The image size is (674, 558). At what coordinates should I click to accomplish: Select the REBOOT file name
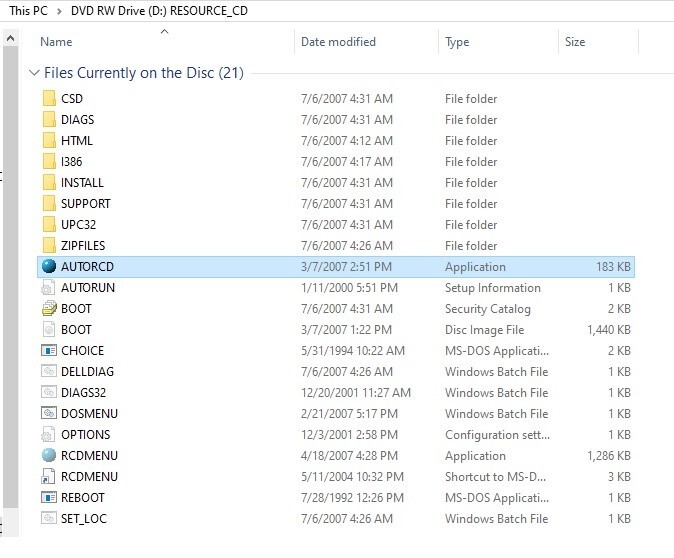83,498
